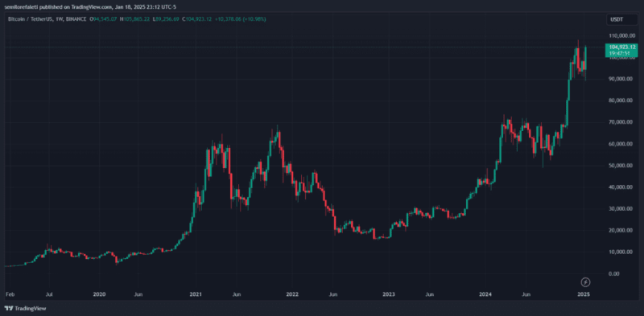Click the 2021 label on time axis
Viewport: 644px width, 316px height.
196,294
